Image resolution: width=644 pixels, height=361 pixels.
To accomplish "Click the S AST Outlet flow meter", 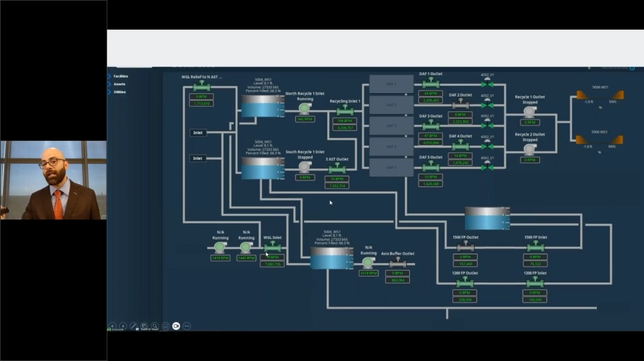I will [x=337, y=168].
